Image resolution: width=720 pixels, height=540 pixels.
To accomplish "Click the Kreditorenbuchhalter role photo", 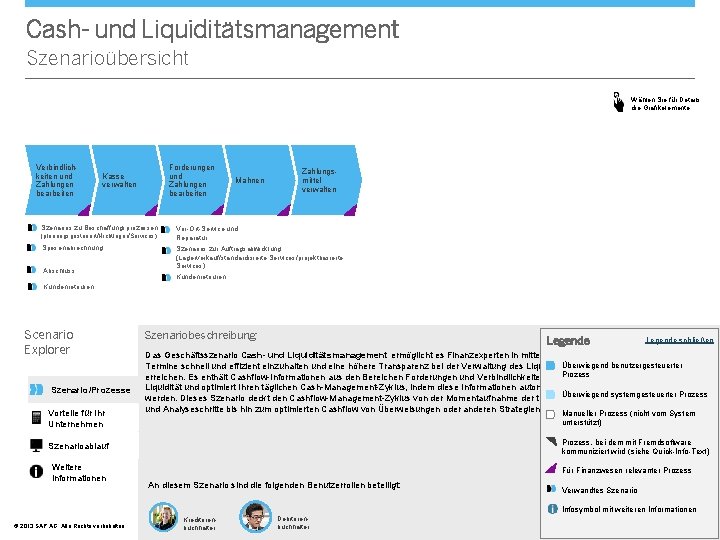I will (x=163, y=517).
